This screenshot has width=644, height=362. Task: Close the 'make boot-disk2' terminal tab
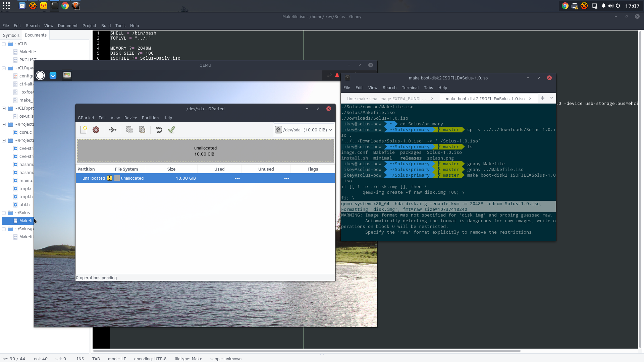[x=530, y=99]
